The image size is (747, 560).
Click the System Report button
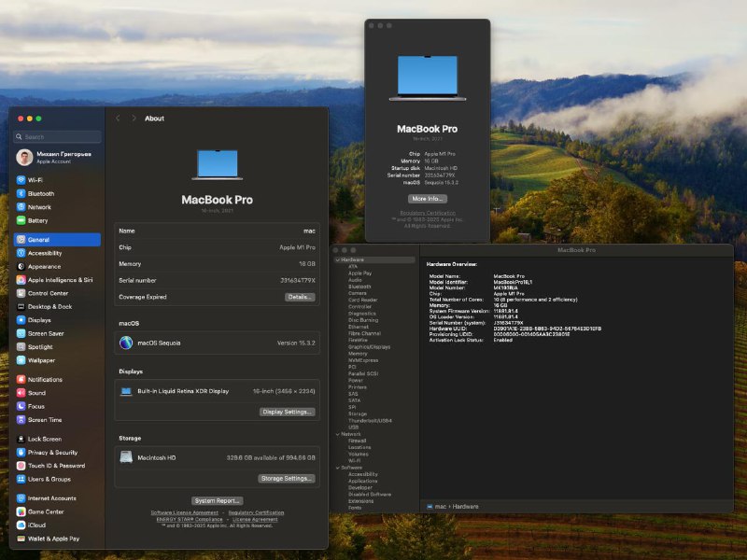click(x=218, y=500)
